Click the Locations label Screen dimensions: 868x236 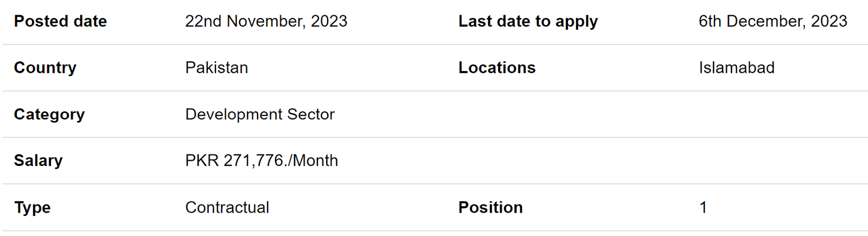[497, 68]
